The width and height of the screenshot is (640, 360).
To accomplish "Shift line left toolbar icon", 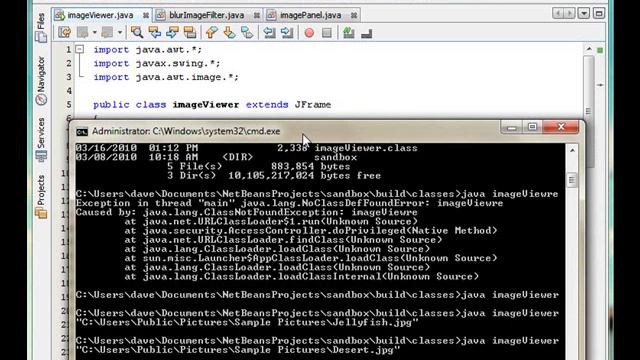I will [x=269, y=32].
